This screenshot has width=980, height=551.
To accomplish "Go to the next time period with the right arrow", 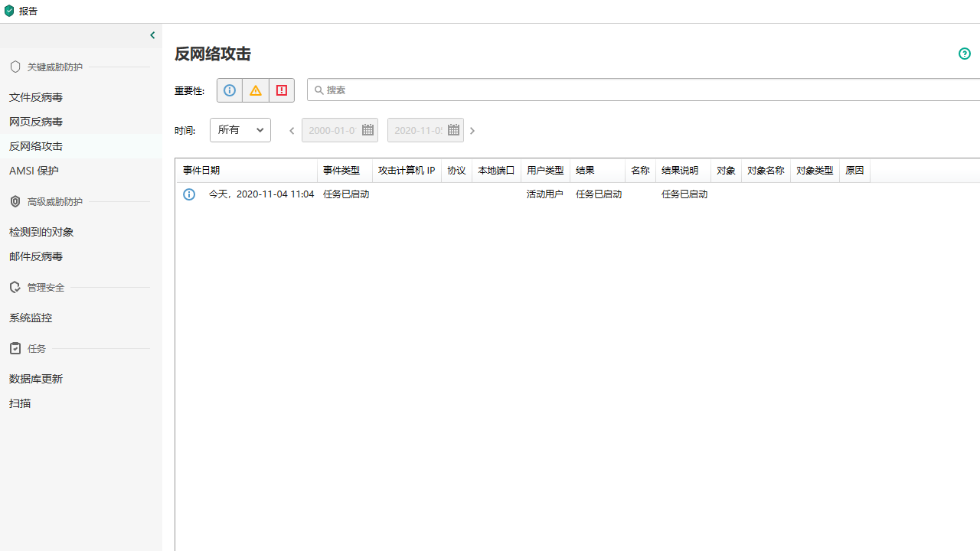I will [x=472, y=130].
